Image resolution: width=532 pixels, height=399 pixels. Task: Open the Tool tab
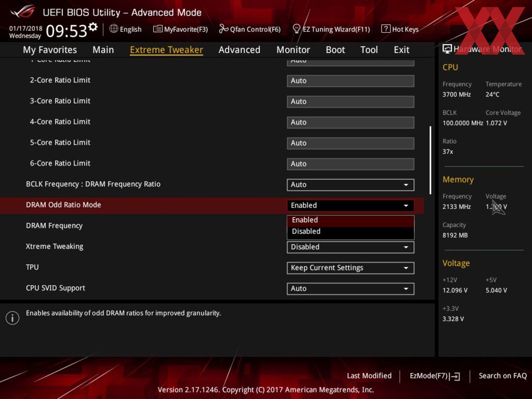click(x=369, y=50)
